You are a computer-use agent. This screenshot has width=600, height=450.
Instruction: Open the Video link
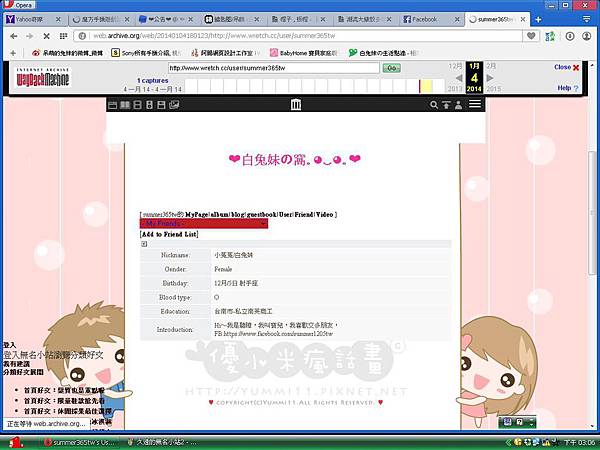pos(324,214)
